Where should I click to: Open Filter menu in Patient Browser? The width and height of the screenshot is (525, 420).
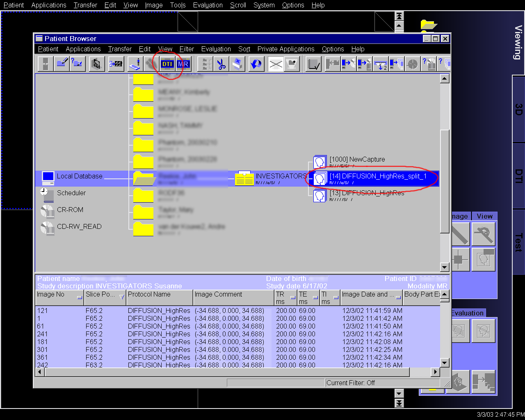187,49
